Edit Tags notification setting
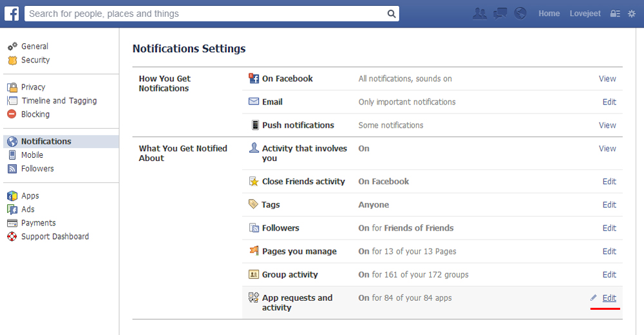The height and width of the screenshot is (335, 644). (609, 205)
